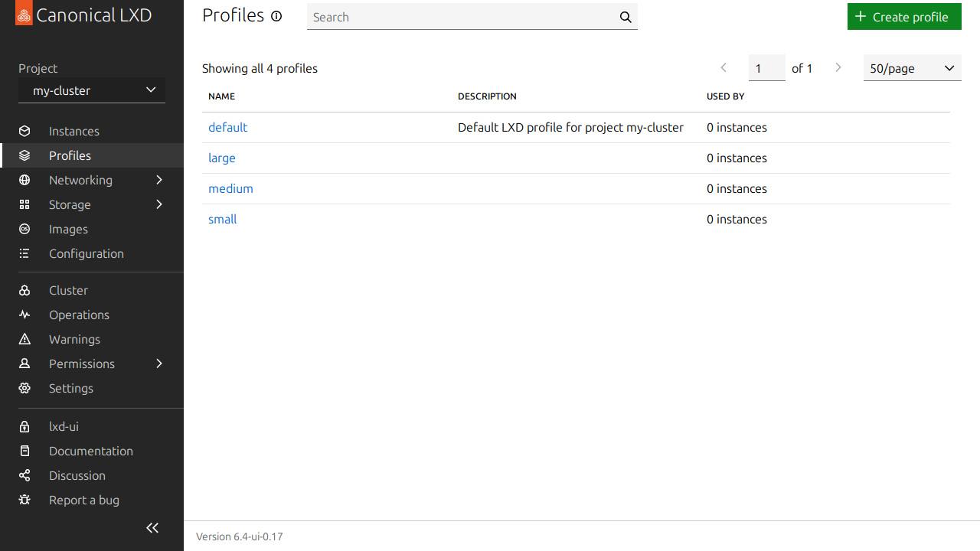Expand the Networking submenu chevron
Viewport: 980px width, 551px height.
[159, 180]
